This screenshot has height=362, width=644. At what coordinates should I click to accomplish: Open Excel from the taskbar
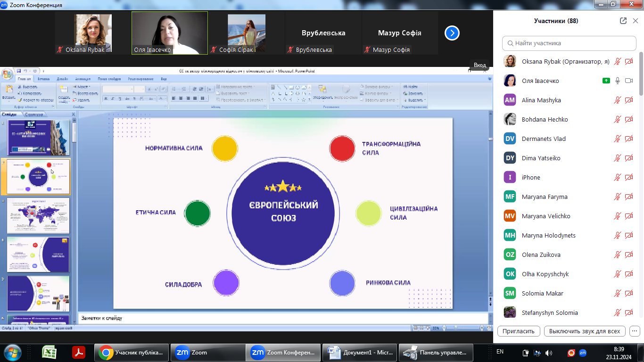click(50, 352)
